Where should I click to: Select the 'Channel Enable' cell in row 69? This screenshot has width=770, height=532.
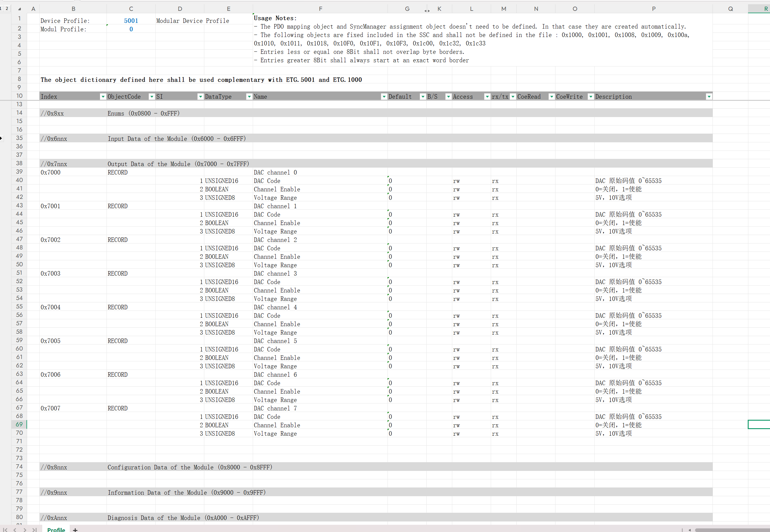coord(320,425)
